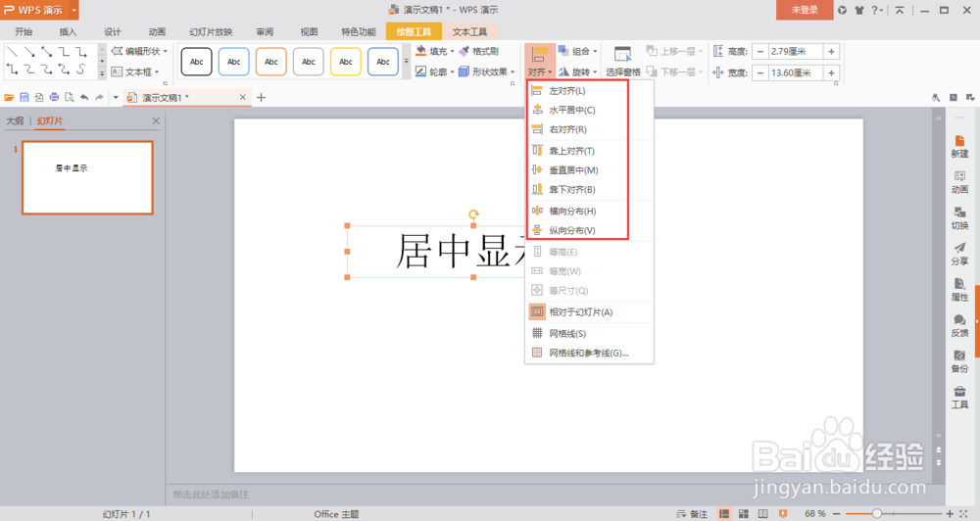Open the 填充 fill dropdown
Screen dimensions: 980x521
435,51
